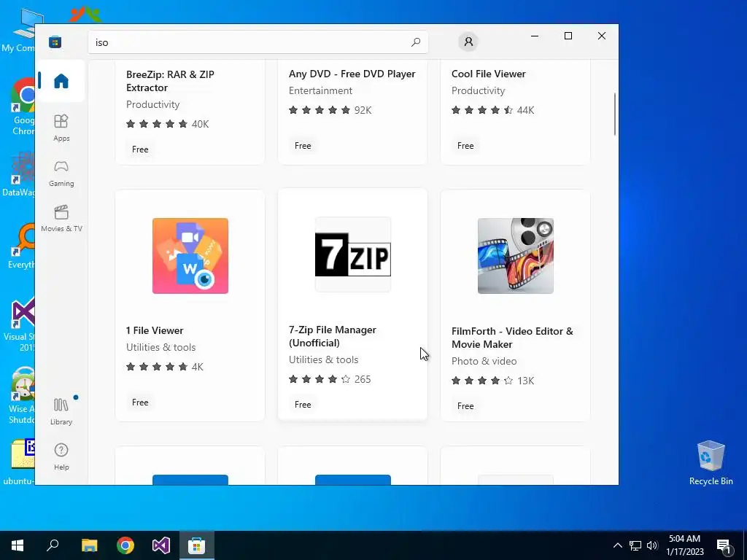747x560 pixels.
Task: Click 'Productivity' under BreeZip
Action: [x=152, y=104]
